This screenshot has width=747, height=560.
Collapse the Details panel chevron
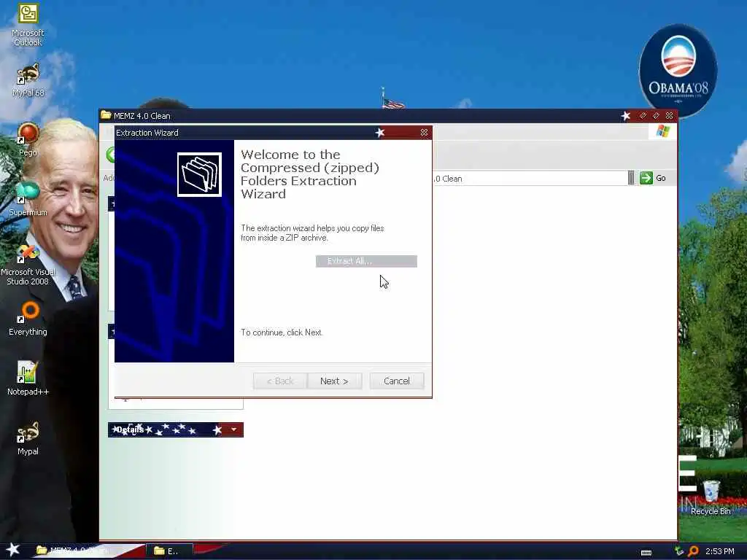tap(233, 429)
